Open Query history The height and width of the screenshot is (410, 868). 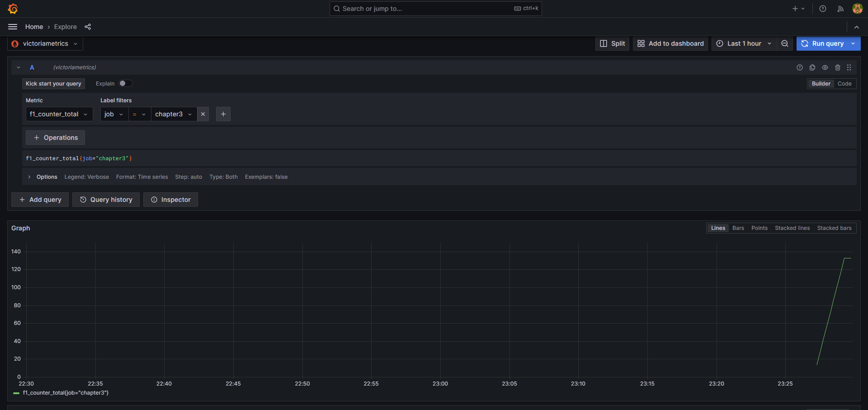[x=106, y=200]
